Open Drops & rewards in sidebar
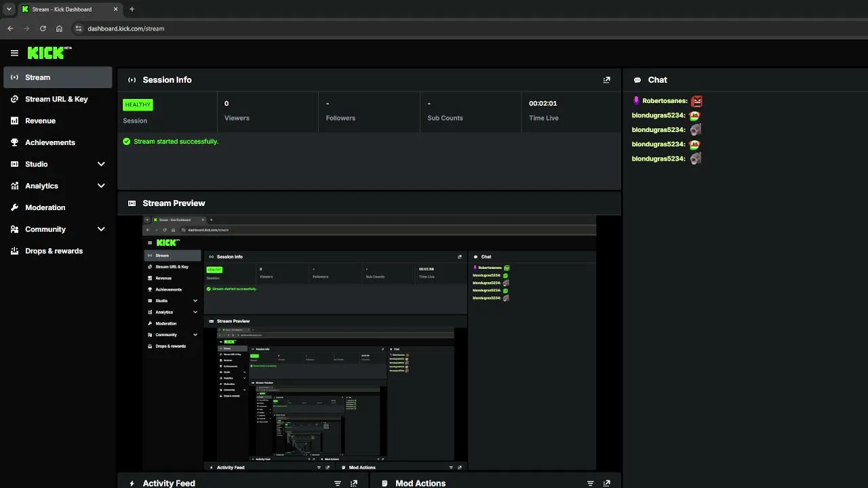 click(58, 251)
